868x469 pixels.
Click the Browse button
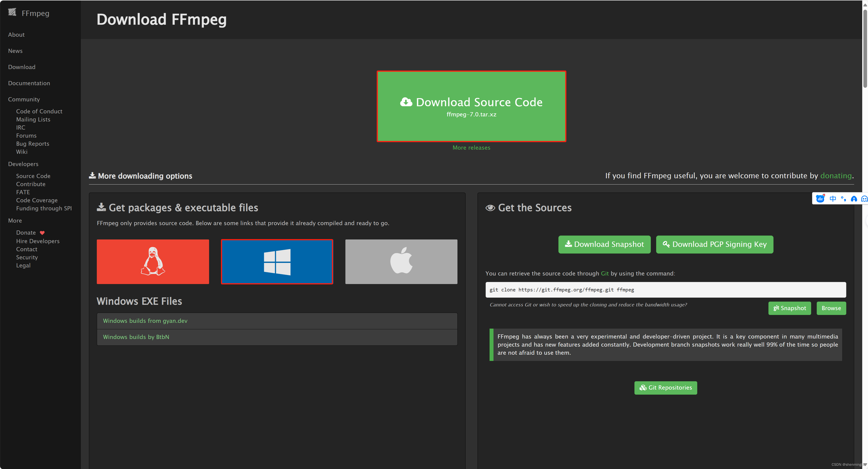[831, 308]
